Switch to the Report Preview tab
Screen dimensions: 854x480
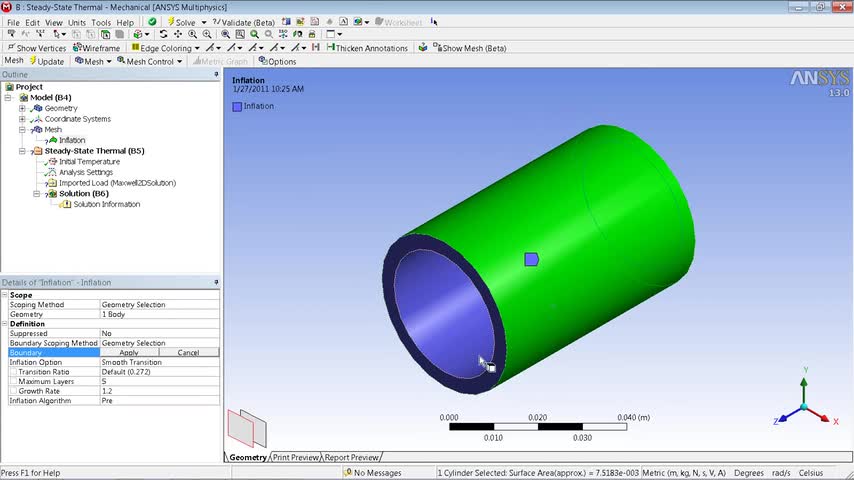[351, 457]
